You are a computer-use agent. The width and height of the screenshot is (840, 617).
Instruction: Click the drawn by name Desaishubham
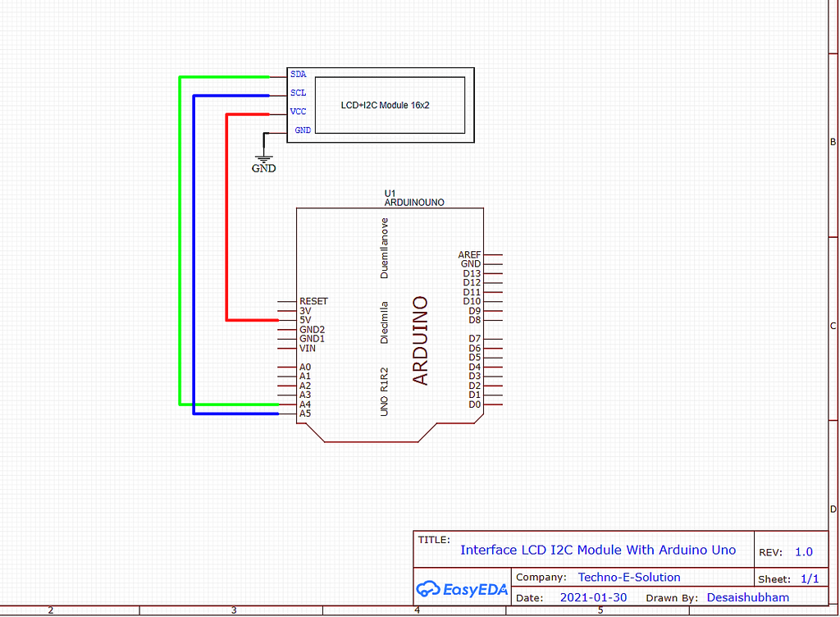748,597
